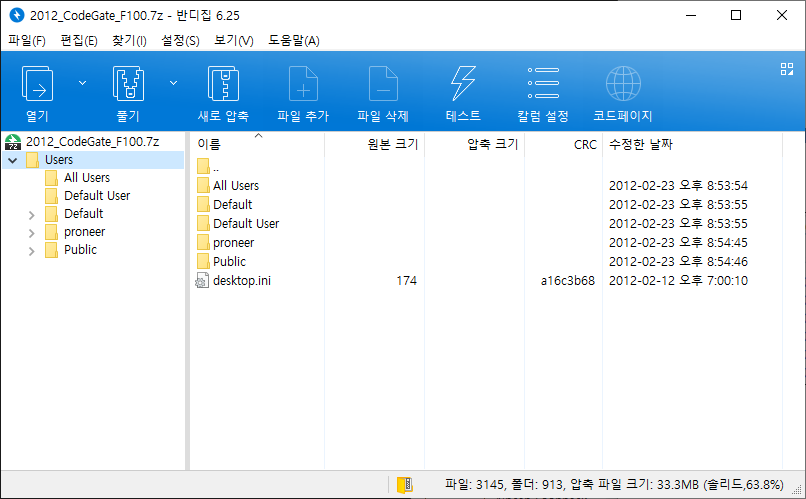Click the 풀기 (Extract) toolbar icon
This screenshot has width=806, height=499.
coord(128,84)
